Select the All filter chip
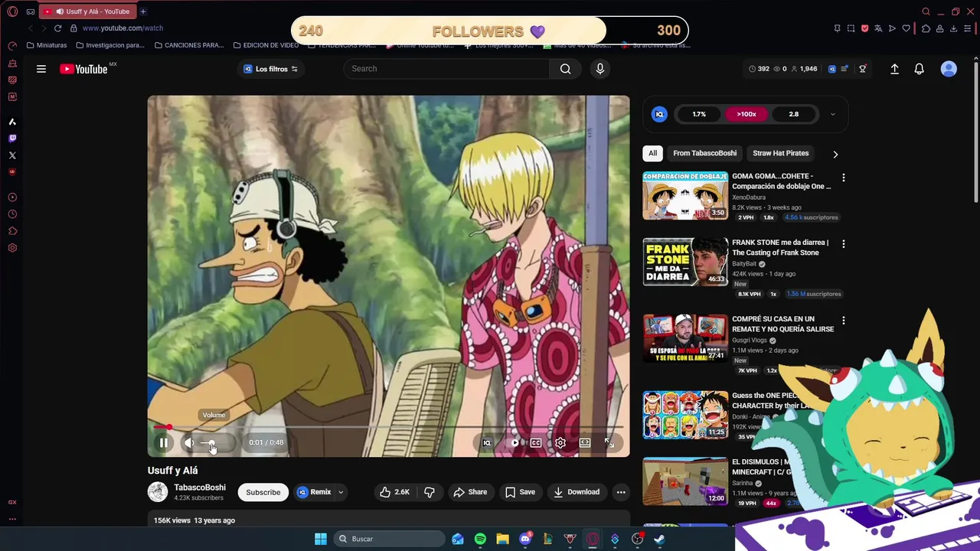 [x=652, y=153]
